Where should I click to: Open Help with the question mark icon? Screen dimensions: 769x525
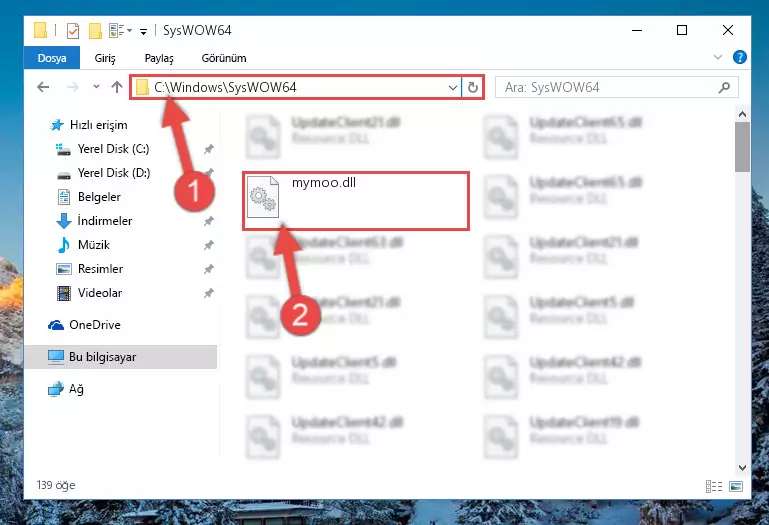pos(740,57)
